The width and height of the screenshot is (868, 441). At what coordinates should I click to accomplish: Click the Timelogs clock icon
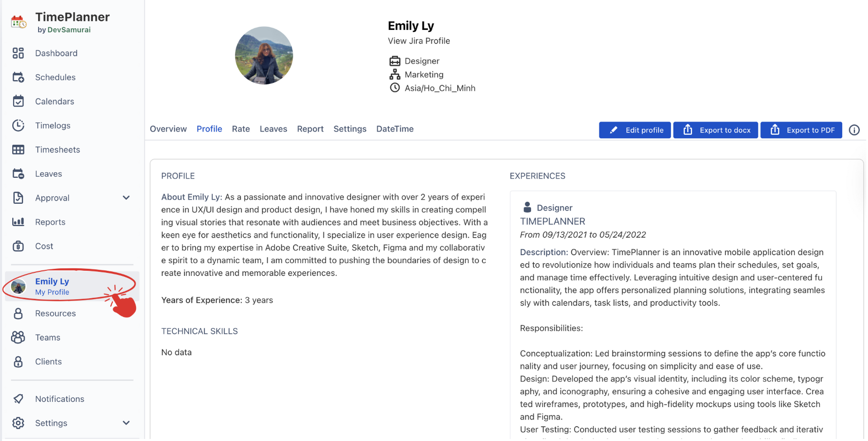click(x=18, y=125)
